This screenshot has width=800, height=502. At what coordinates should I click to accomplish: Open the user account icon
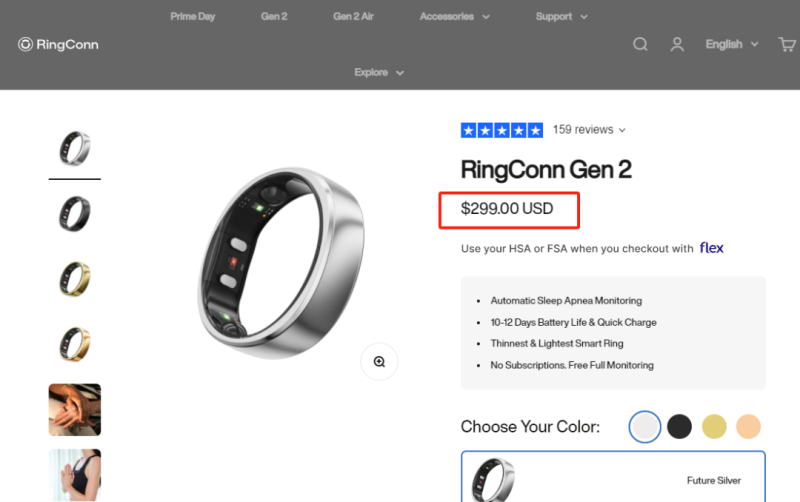[x=677, y=44]
